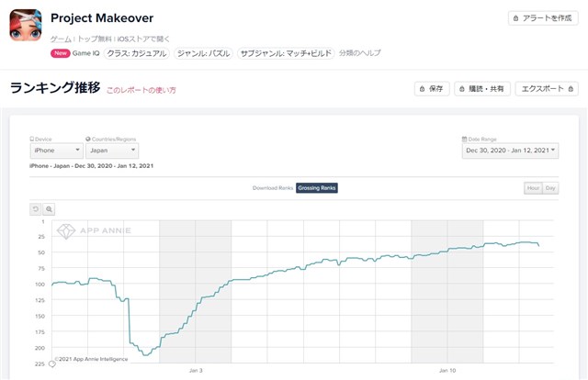Click the 購読・共有 button

pos(482,89)
